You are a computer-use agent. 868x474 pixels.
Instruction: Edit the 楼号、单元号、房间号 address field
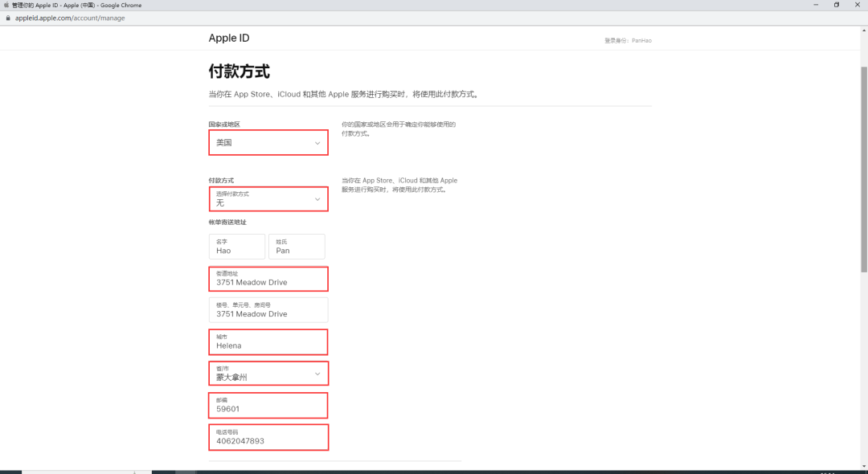click(x=268, y=310)
